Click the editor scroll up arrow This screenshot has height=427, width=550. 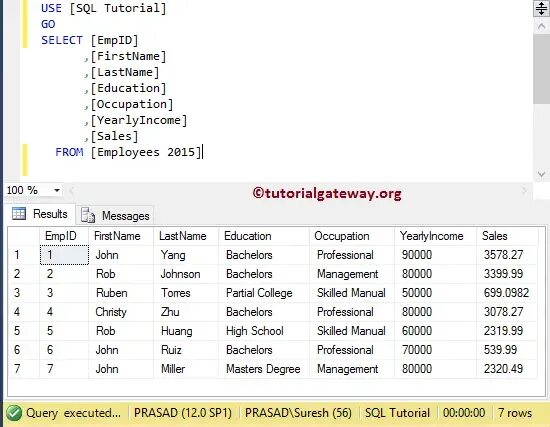(x=542, y=26)
